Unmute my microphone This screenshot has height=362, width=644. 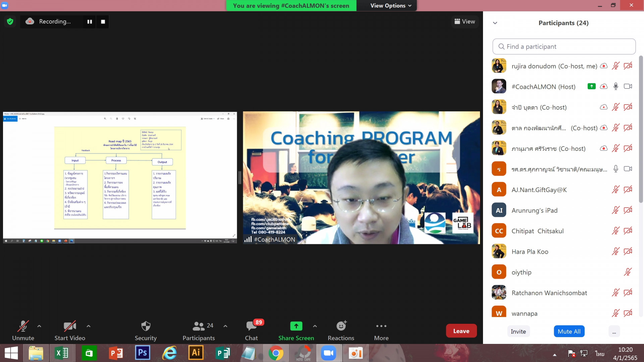(23, 330)
